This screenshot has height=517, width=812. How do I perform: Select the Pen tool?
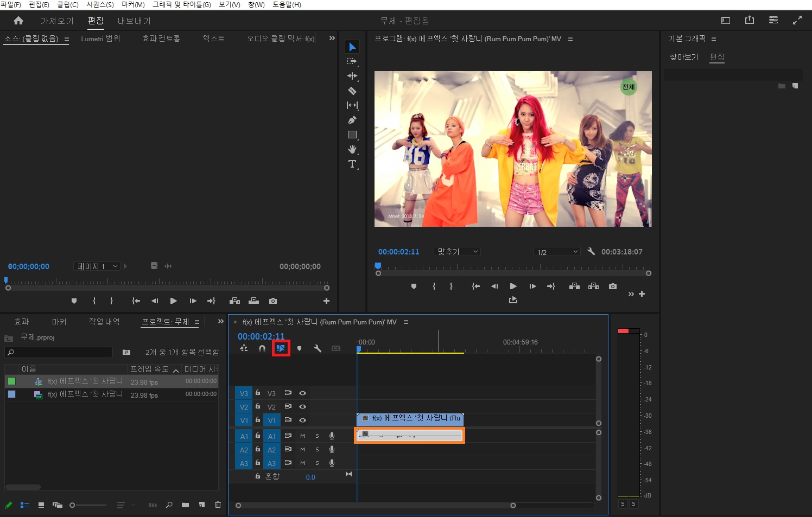coord(352,120)
